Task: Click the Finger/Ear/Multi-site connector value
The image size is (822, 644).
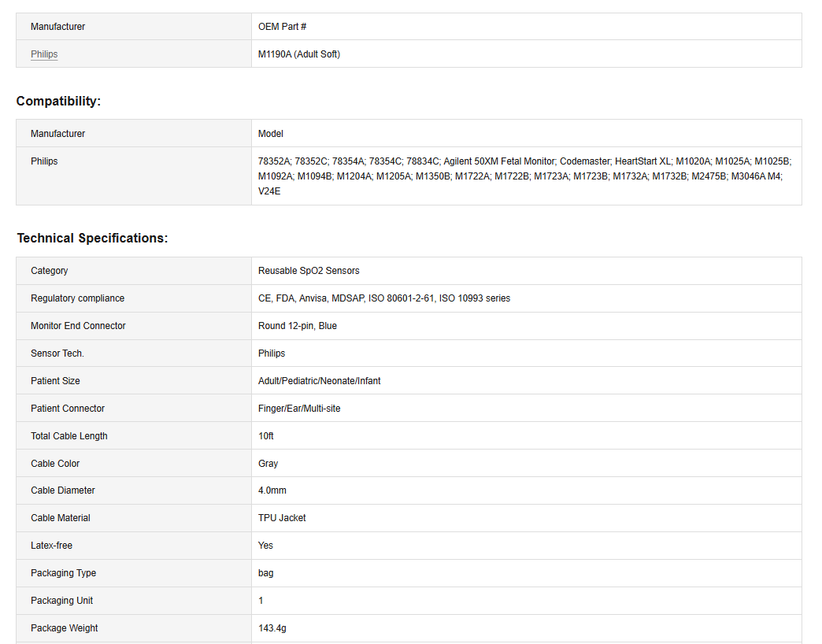Action: 299,409
